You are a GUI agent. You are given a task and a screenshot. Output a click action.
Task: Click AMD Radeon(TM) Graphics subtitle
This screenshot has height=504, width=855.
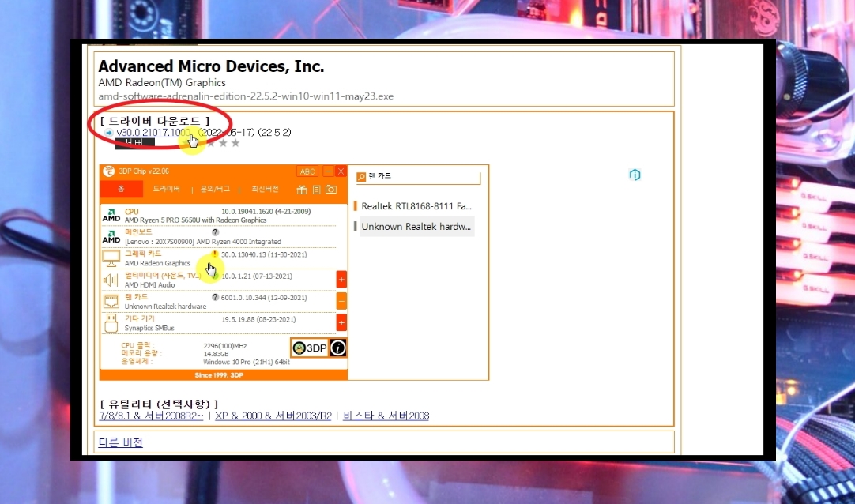point(162,83)
